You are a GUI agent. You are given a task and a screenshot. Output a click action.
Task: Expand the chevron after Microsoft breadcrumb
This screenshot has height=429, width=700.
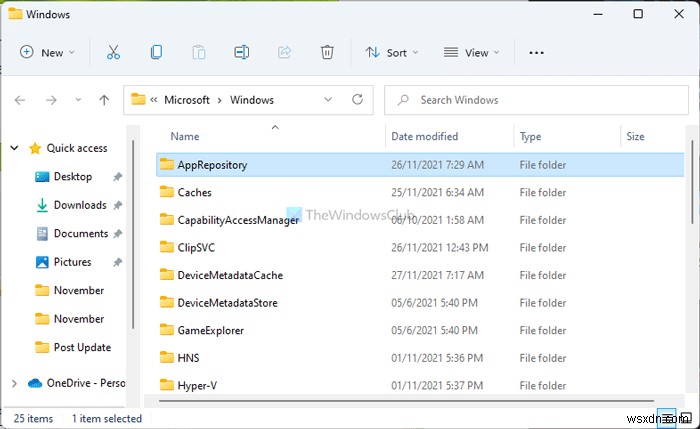pyautogui.click(x=220, y=100)
